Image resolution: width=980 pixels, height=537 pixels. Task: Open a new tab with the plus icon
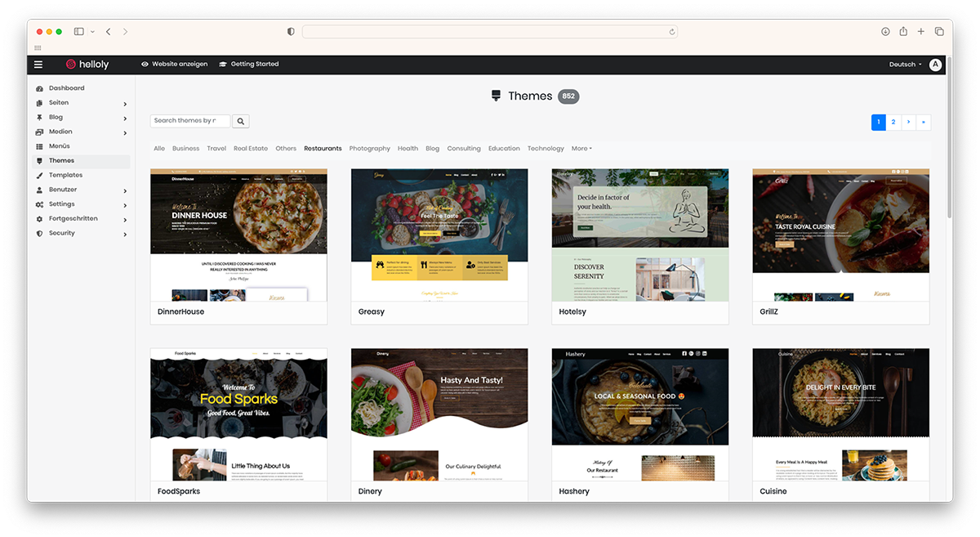(x=921, y=32)
